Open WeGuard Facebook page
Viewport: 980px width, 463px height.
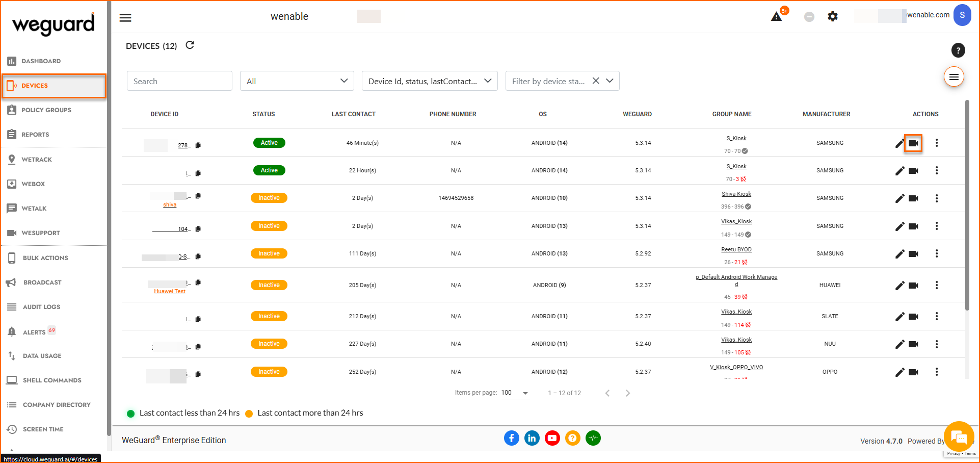(x=512, y=438)
